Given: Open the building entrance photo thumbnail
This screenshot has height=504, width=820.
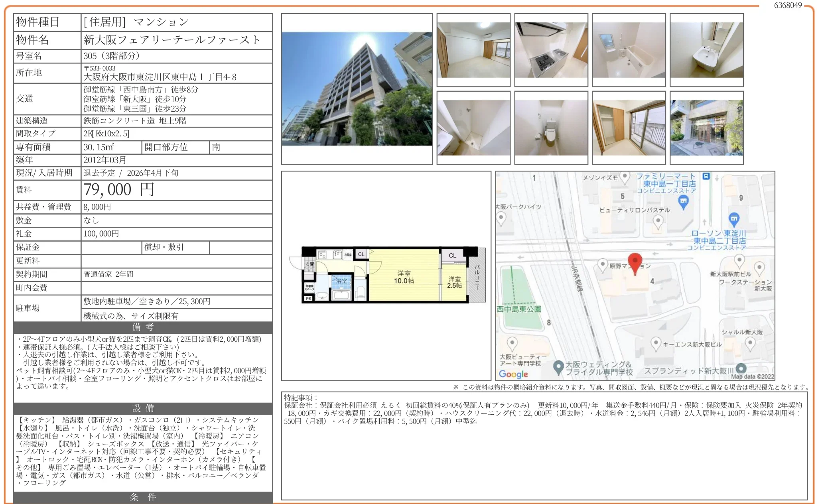Looking at the screenshot, I should tap(706, 128).
